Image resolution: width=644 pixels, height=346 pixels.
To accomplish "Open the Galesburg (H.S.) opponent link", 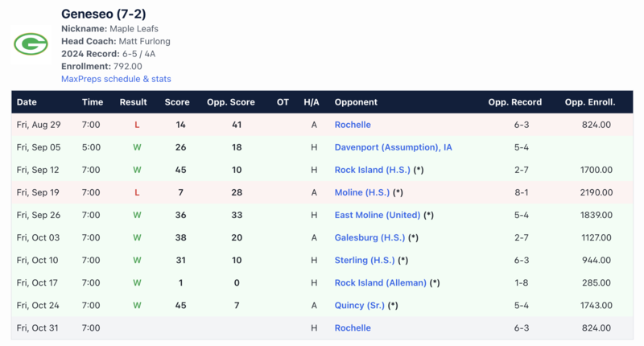I will coord(369,237).
